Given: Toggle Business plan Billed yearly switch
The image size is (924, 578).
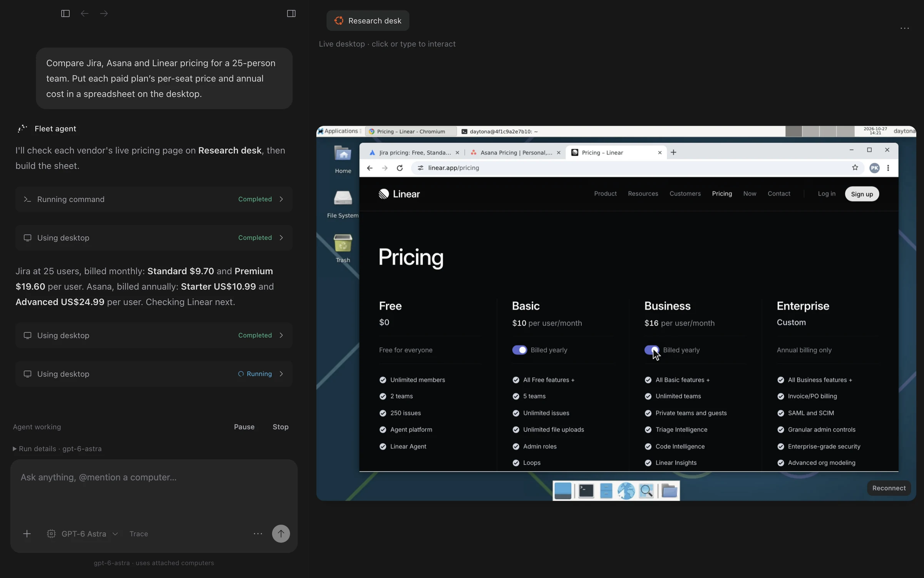Looking at the screenshot, I should (x=652, y=350).
